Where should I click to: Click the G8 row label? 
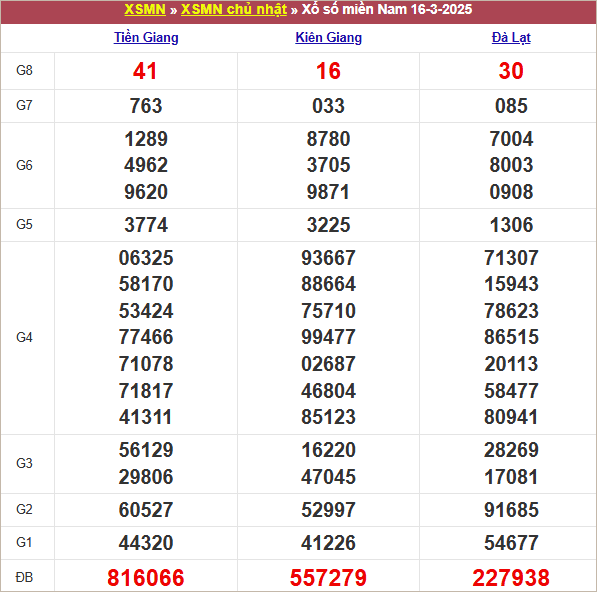pyautogui.click(x=24, y=70)
